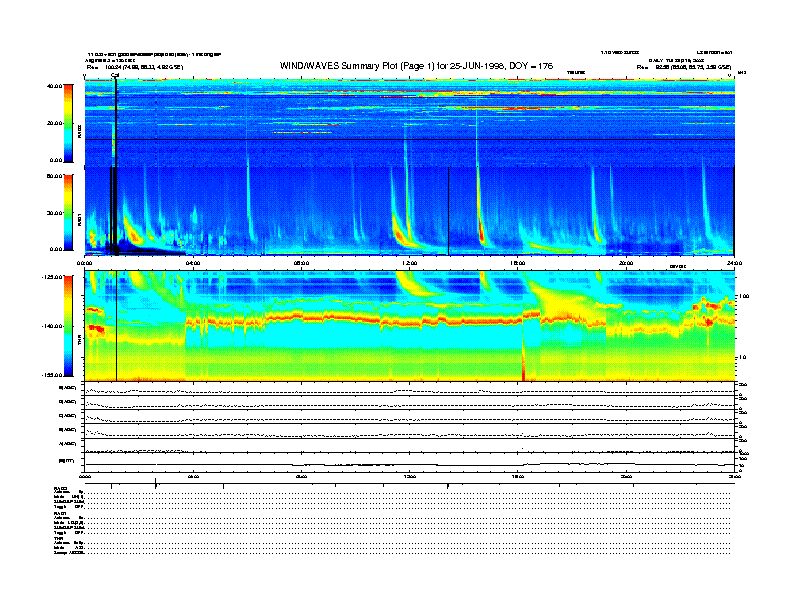Click the -155.00 label on TNR scale
Viewport: 792px width, 612px height.
pos(52,375)
